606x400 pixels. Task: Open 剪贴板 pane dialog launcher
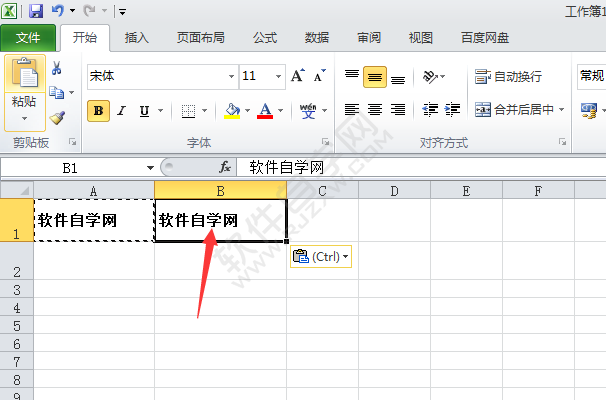coord(72,142)
